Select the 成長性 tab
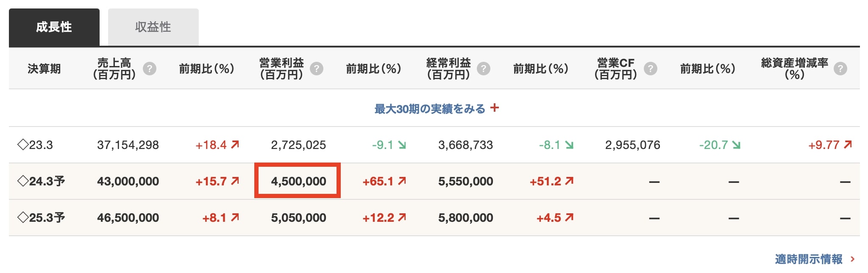 [x=54, y=27]
